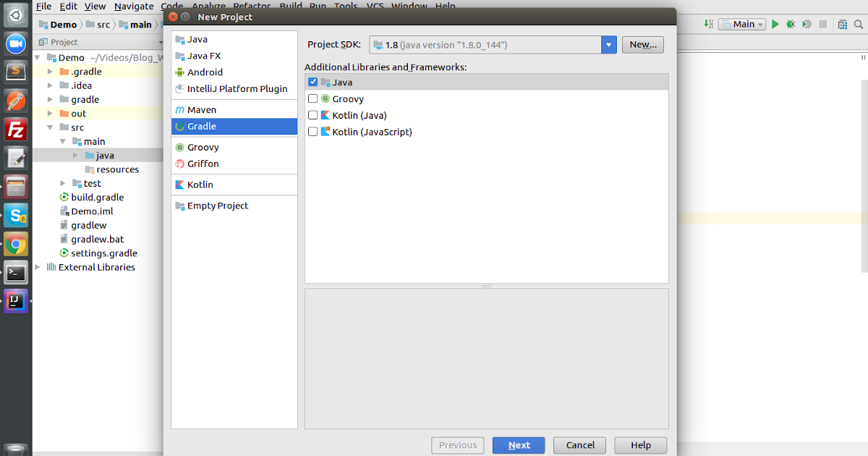Open the File menu

pyautogui.click(x=43, y=6)
